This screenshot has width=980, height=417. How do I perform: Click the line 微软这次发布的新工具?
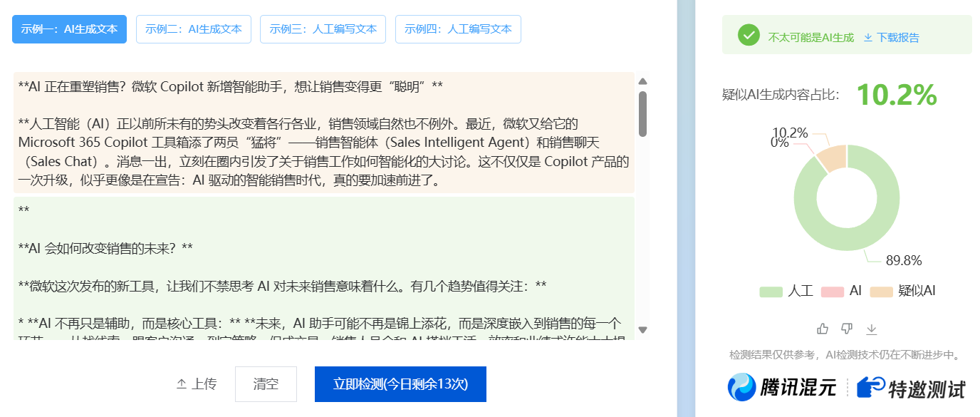pos(282,286)
